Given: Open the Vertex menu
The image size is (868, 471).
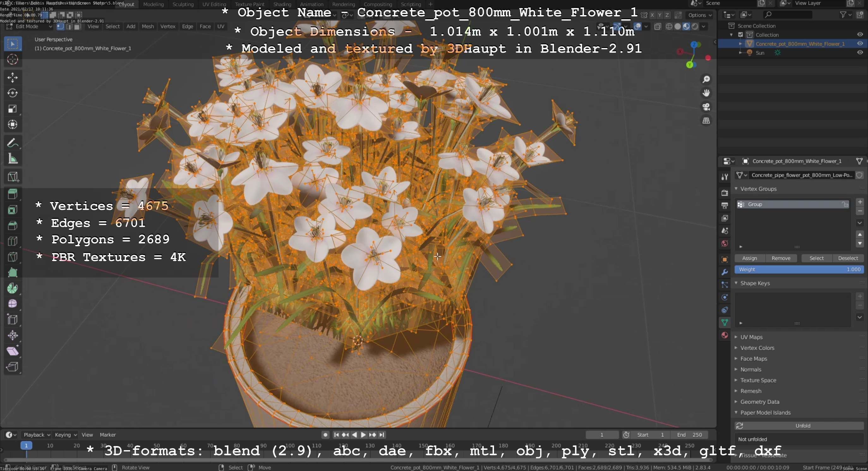Looking at the screenshot, I should coord(168,27).
